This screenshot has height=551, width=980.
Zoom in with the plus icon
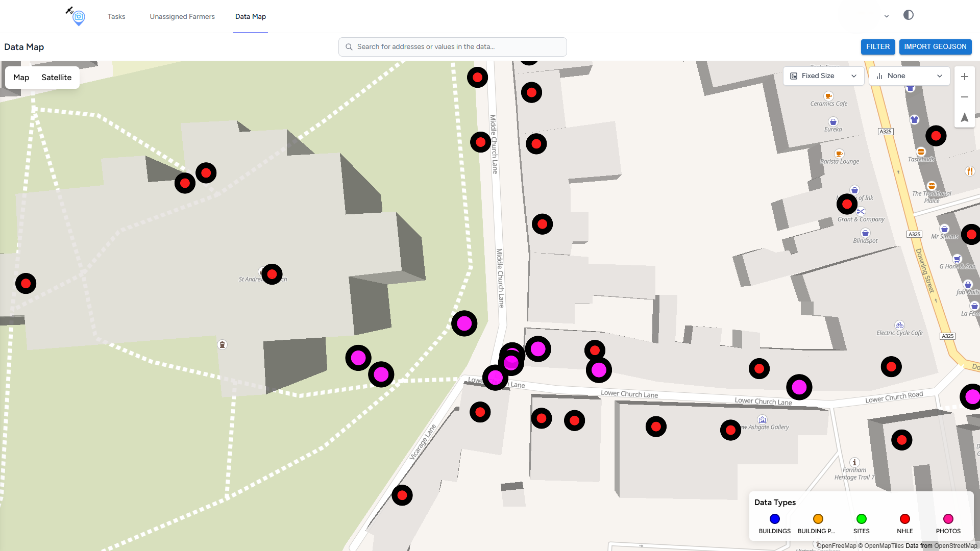(x=964, y=77)
